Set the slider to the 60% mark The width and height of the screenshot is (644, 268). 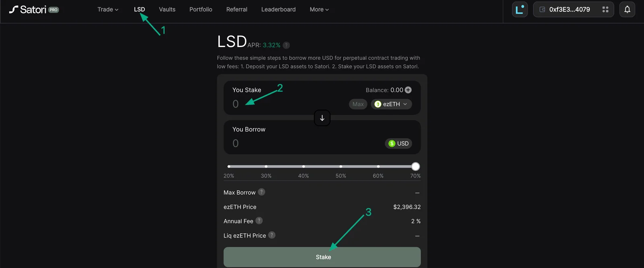(378, 166)
